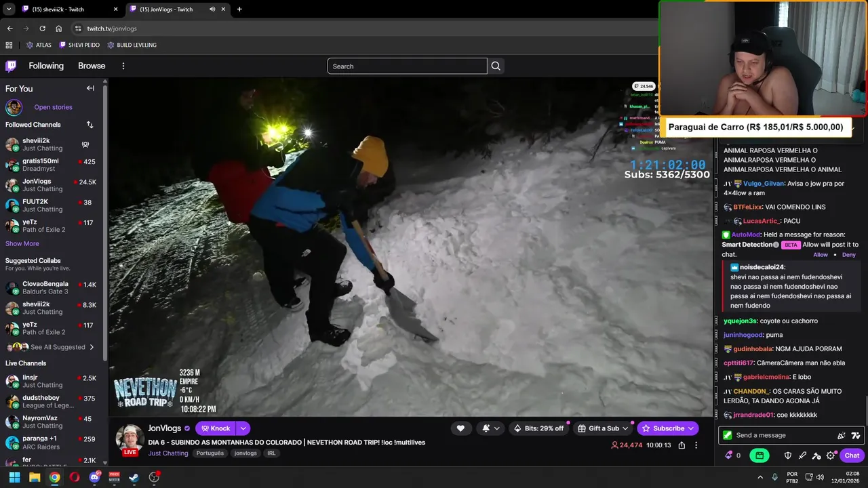Open stories from the sidebar
868x488 pixels.
(53, 107)
